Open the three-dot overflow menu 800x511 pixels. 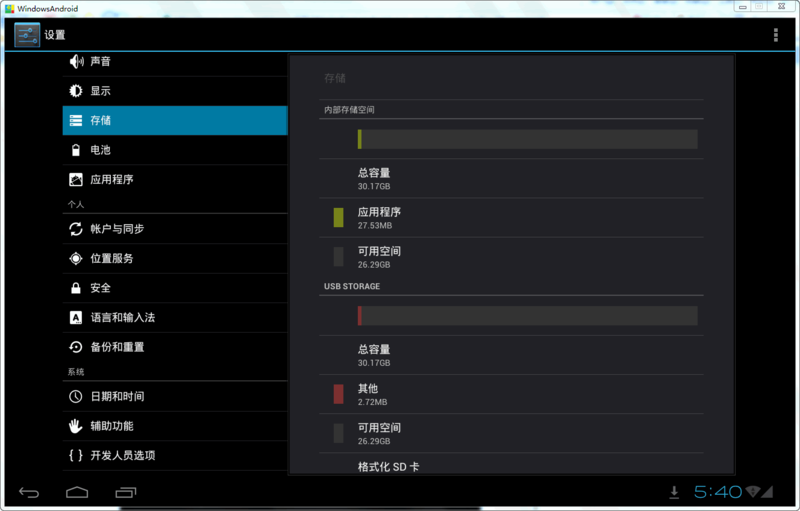click(x=775, y=35)
